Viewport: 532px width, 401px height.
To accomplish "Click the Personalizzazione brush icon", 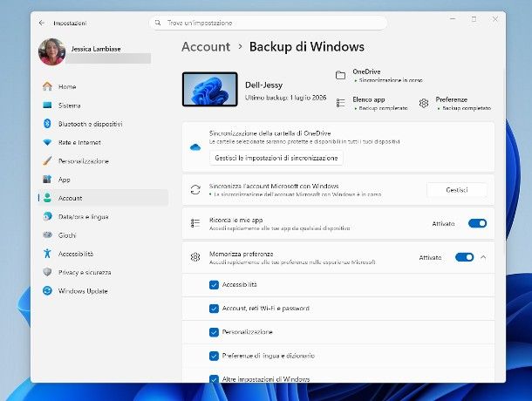I will tap(47, 160).
